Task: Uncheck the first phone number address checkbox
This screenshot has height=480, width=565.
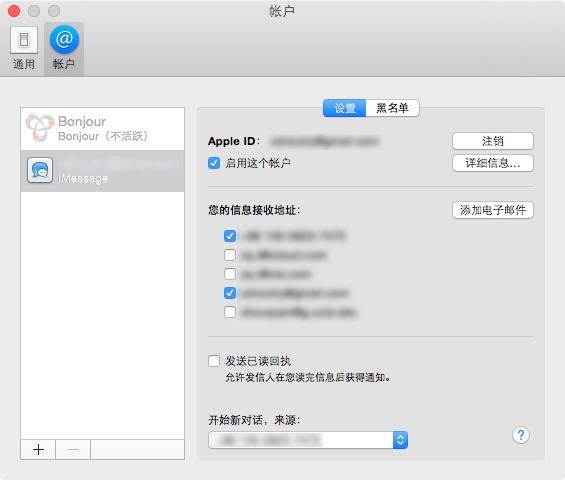Action: coord(230,236)
